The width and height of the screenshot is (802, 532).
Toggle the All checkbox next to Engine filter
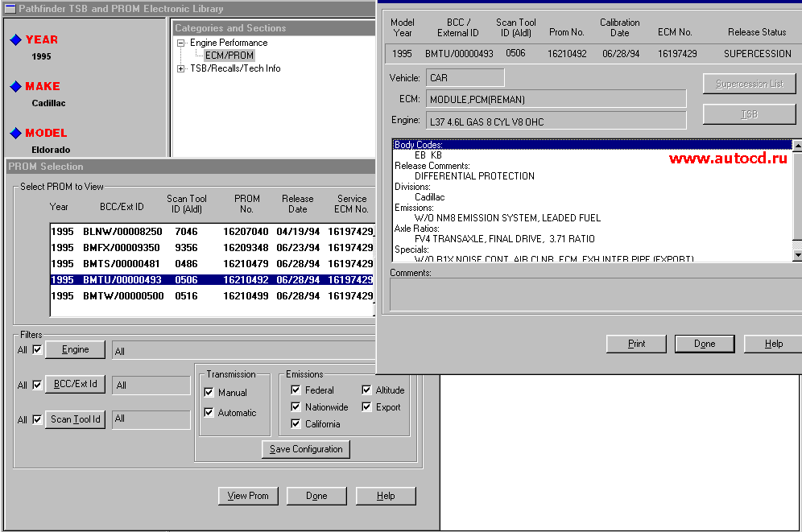click(37, 349)
